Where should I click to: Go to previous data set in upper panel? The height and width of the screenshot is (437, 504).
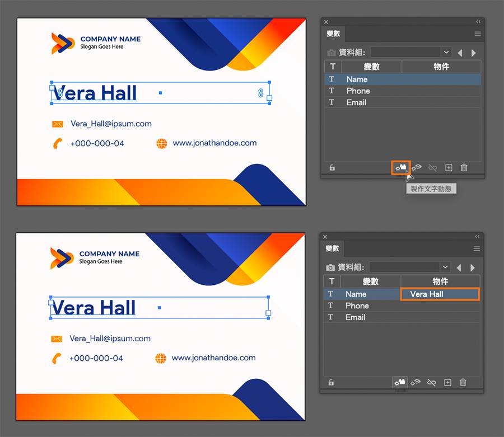click(460, 53)
